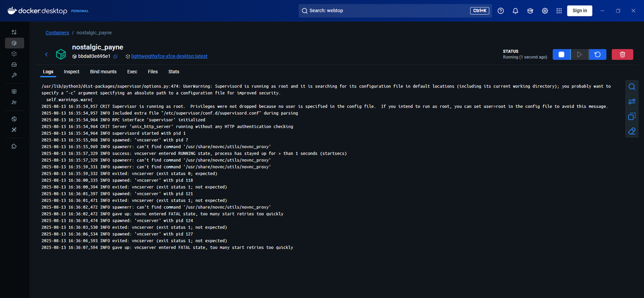Open lightweigthxfce-xfce-desktop:latest image link

pyautogui.click(x=169, y=56)
